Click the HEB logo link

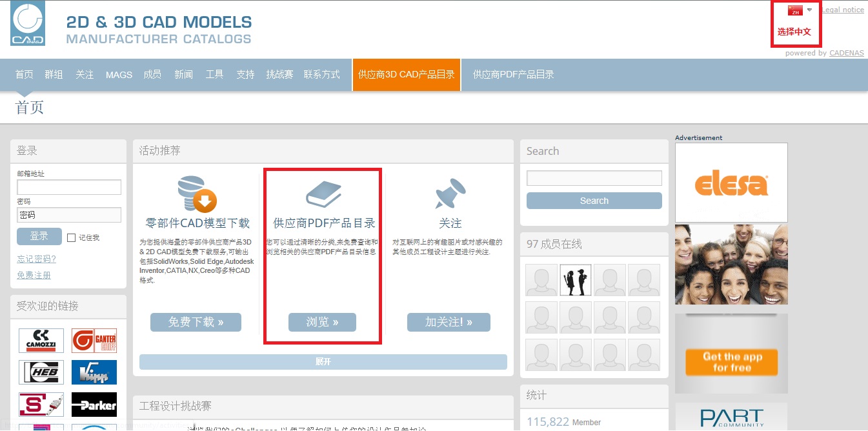coord(41,372)
